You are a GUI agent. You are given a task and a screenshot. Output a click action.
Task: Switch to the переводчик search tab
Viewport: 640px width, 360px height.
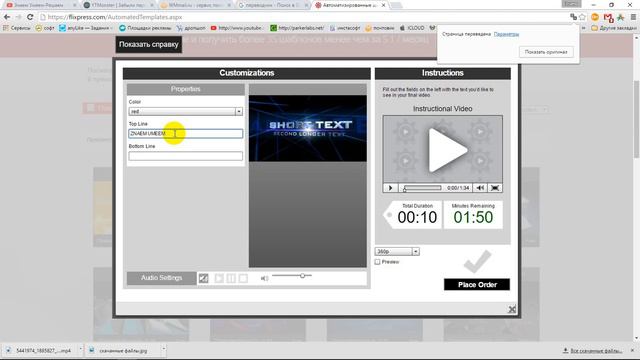point(273,5)
